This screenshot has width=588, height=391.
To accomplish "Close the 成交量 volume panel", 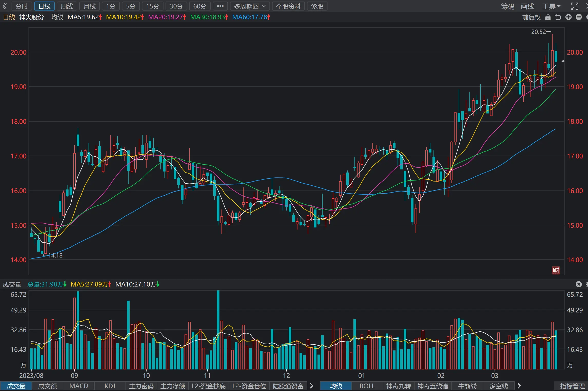I will click(x=579, y=284).
